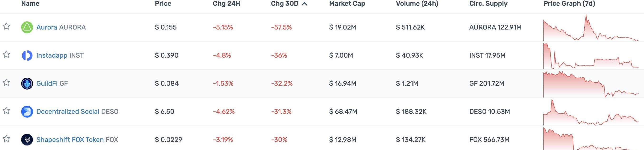The width and height of the screenshot is (644, 150).
Task: Star the Shapeshift FOX Token row
Action: 6,139
